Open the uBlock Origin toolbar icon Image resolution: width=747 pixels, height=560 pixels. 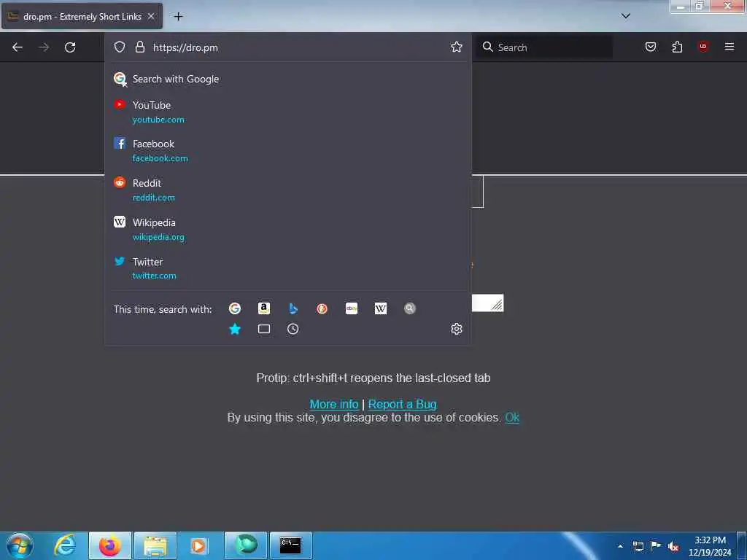point(703,46)
